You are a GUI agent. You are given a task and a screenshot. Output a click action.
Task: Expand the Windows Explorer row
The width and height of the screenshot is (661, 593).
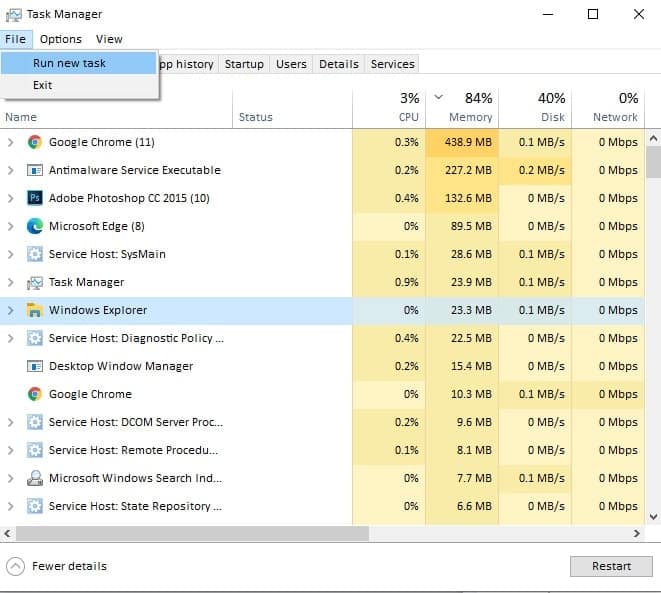pyautogui.click(x=11, y=310)
